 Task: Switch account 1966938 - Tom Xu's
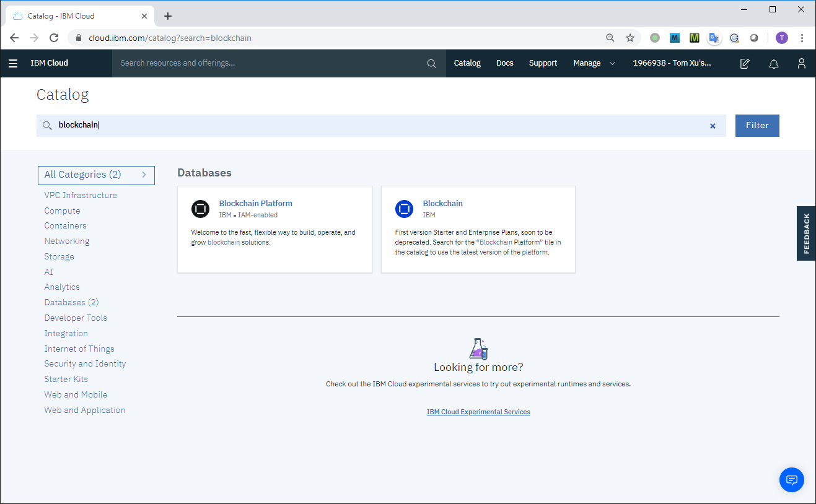pos(672,63)
